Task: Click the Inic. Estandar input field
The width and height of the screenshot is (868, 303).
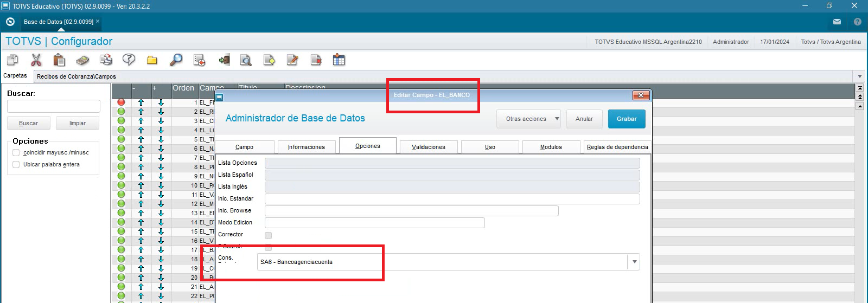Action: (452, 199)
